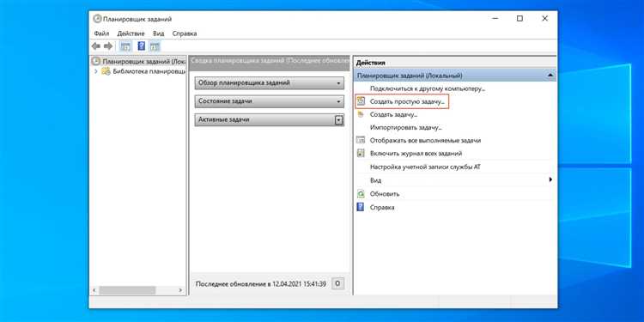
Task: Expand the Активные задачи section
Action: coord(338,120)
